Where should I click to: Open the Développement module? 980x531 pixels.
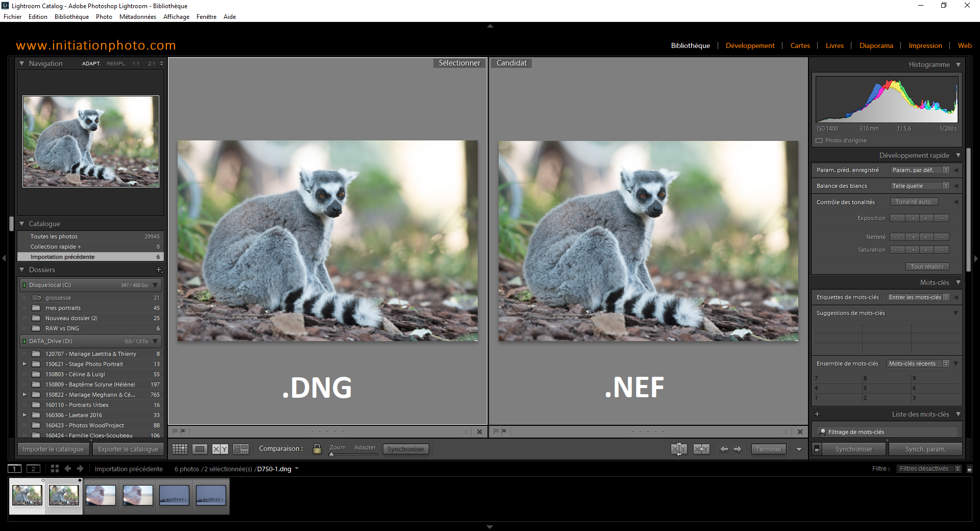pos(750,45)
